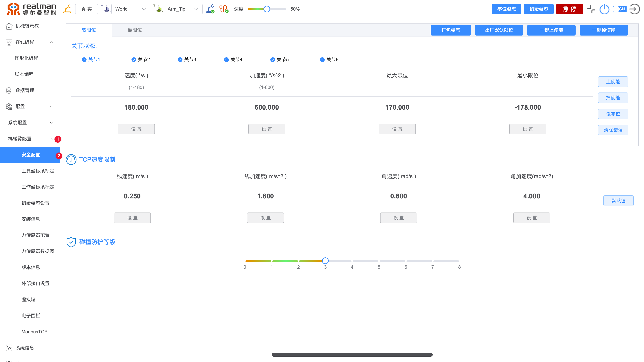The image size is (644, 362).
Task: Click the 清除错误 button
Action: (613, 130)
